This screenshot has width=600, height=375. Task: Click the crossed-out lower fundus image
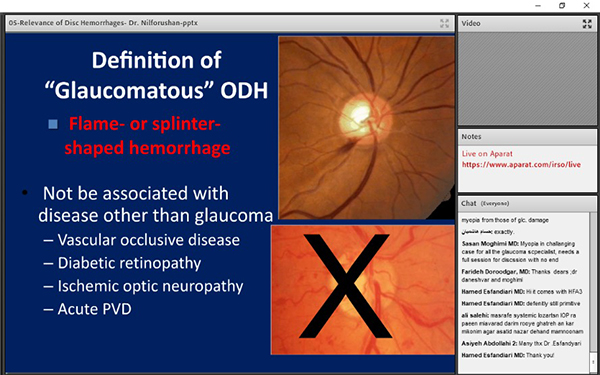click(x=363, y=290)
